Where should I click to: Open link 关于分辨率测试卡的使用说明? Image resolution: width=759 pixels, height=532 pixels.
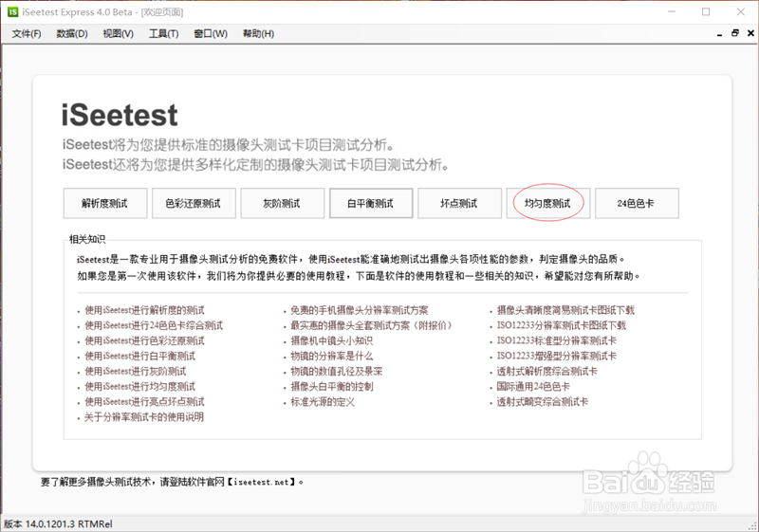point(144,417)
